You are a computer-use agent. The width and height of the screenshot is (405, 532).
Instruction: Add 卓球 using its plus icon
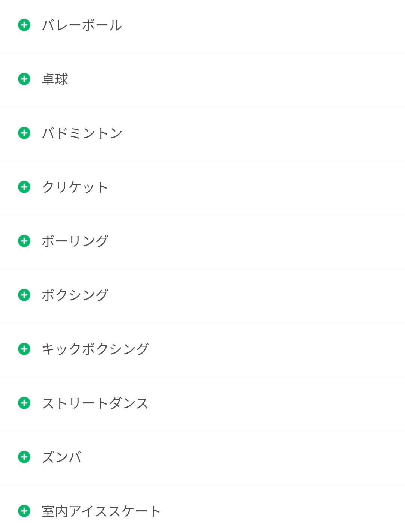(x=24, y=79)
